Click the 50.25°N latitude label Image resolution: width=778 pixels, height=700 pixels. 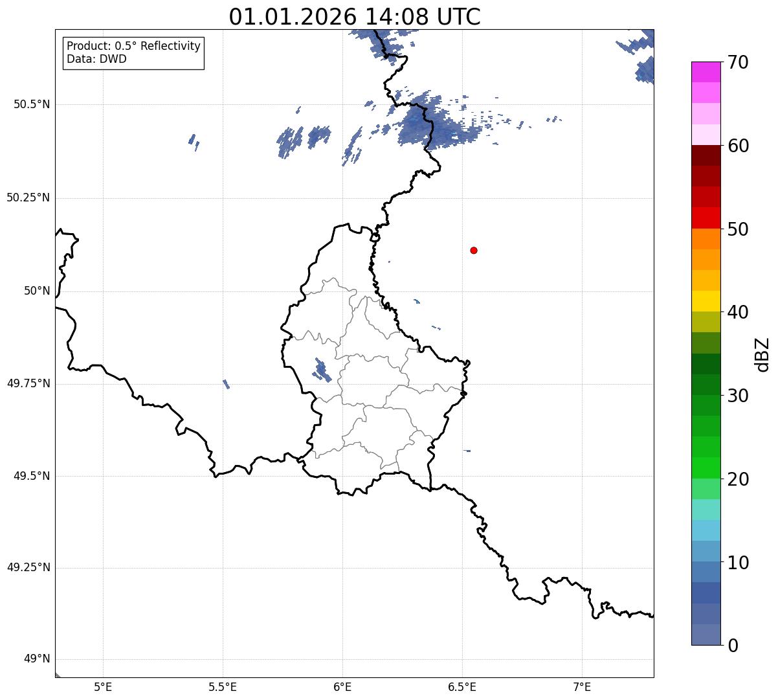tap(28, 198)
